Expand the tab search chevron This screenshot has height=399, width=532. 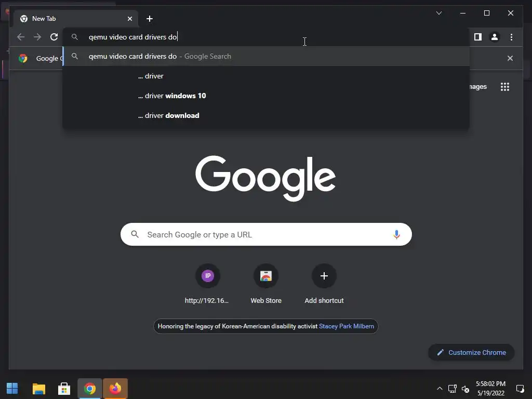(438, 13)
